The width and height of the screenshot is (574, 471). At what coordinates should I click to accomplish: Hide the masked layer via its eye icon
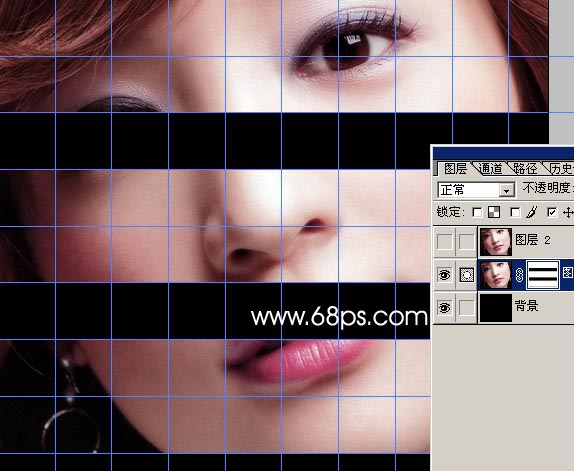[444, 274]
